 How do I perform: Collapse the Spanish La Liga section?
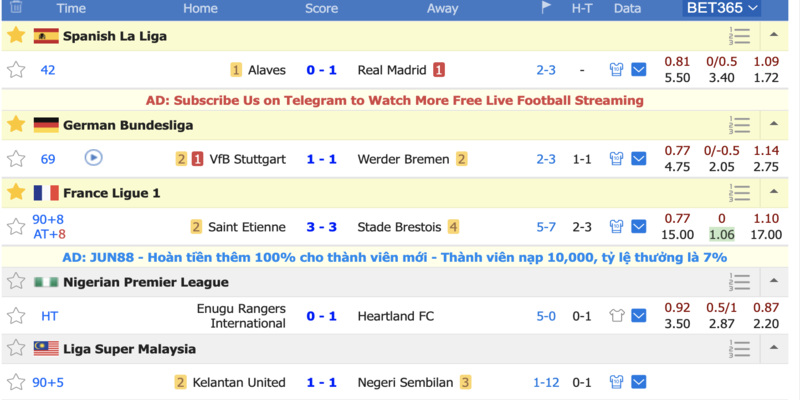(x=774, y=36)
